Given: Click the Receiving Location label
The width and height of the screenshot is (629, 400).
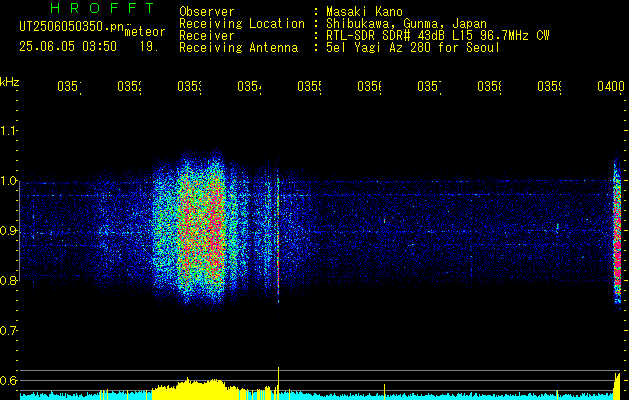Looking at the screenshot, I should pyautogui.click(x=242, y=24).
